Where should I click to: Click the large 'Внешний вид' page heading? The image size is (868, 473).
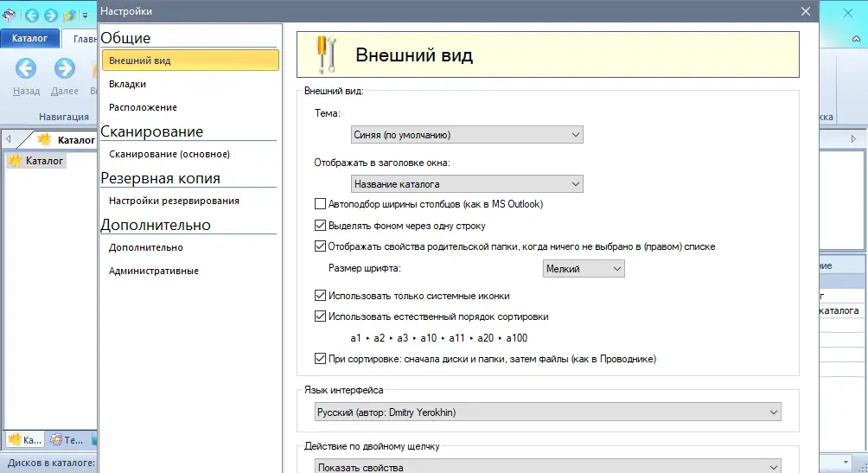click(x=414, y=54)
